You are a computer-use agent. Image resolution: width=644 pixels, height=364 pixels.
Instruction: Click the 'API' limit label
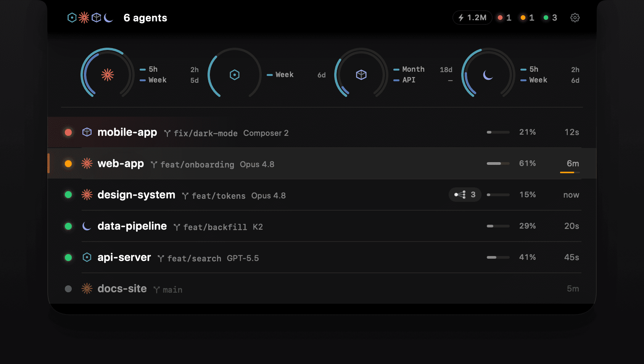point(409,80)
